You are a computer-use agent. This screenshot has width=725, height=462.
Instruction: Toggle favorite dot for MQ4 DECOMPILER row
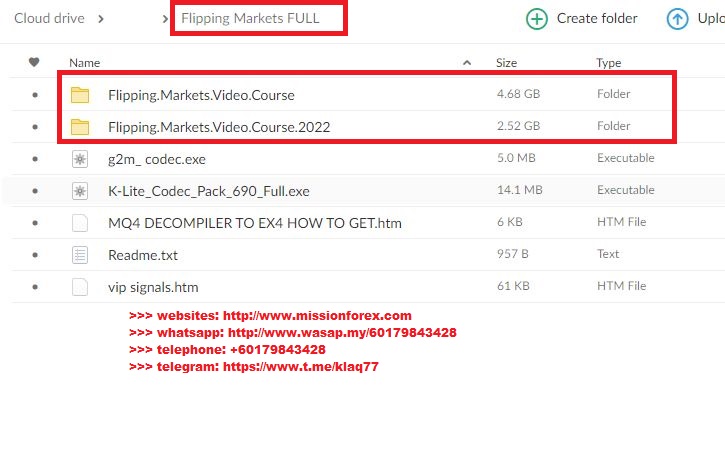pyautogui.click(x=35, y=223)
